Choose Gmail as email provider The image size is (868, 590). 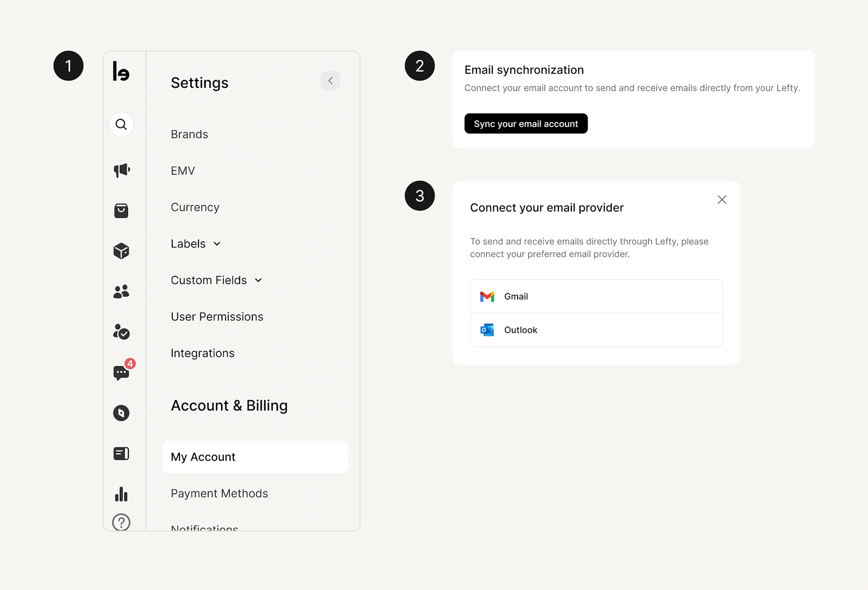596,297
